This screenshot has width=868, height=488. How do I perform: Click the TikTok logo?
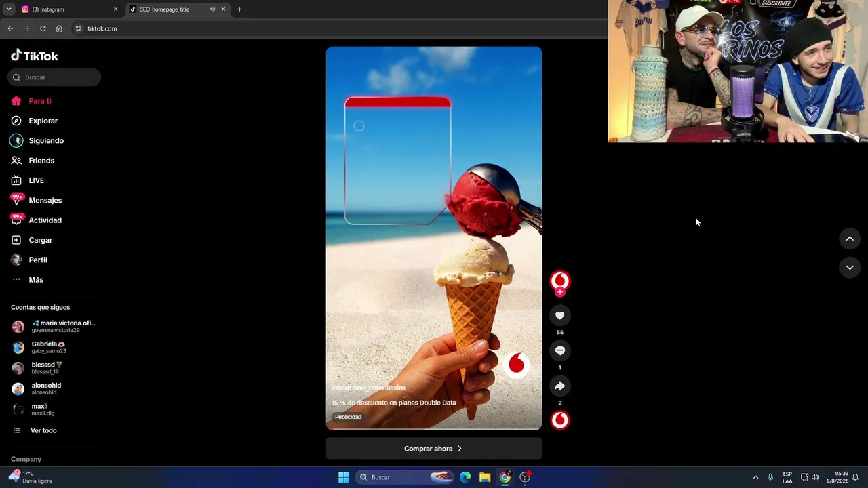(x=35, y=56)
